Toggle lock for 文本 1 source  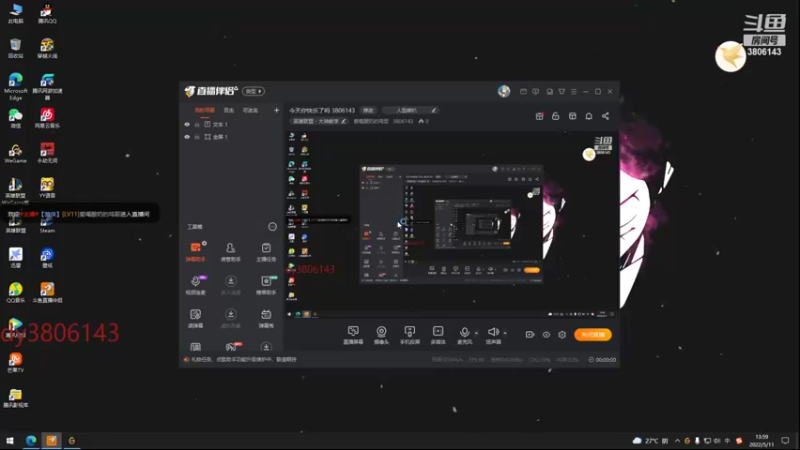pos(197,124)
